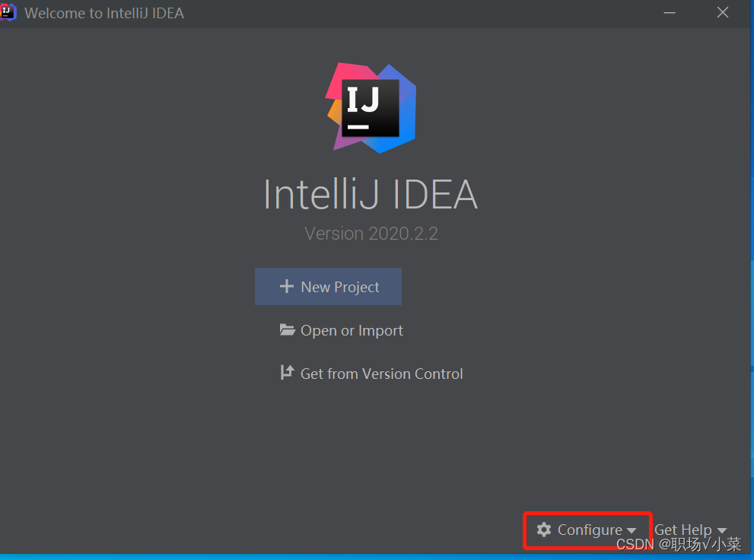Click the Get Help menu entry
The image size is (754, 560).
click(682, 529)
